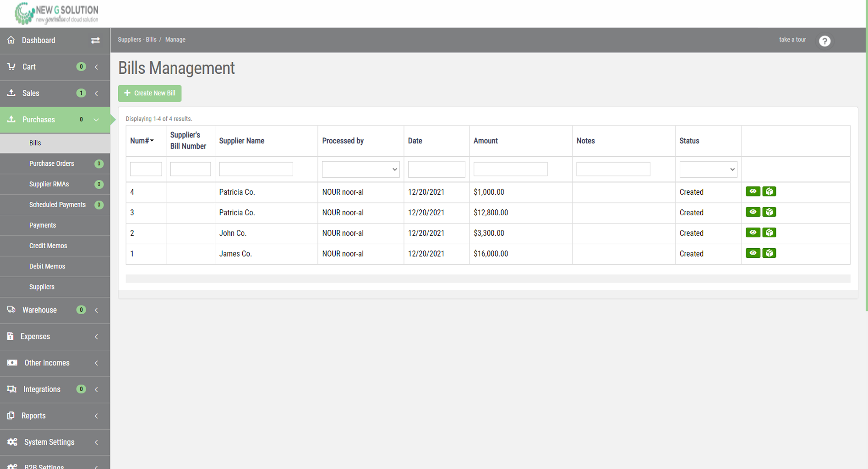Click the Supplier Name filter field
Screen dimensions: 868x469
pos(256,169)
